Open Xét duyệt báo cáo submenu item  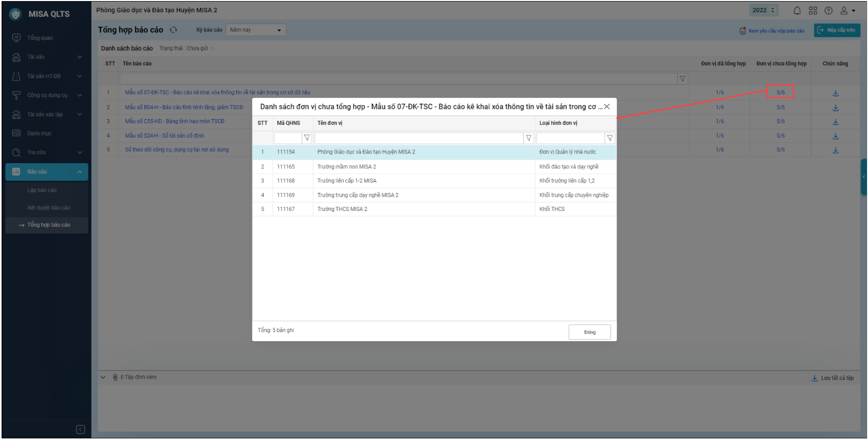(x=48, y=208)
